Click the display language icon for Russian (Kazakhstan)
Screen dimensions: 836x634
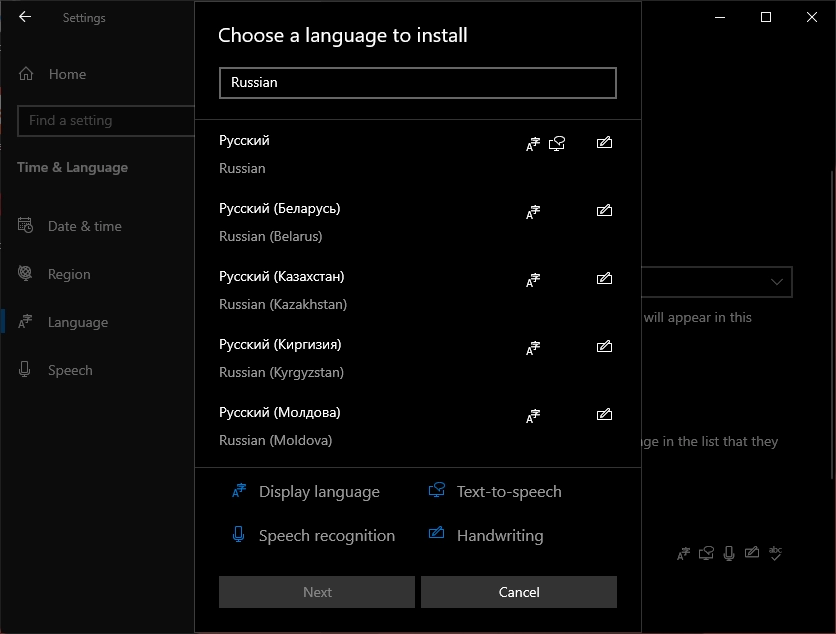(x=533, y=280)
